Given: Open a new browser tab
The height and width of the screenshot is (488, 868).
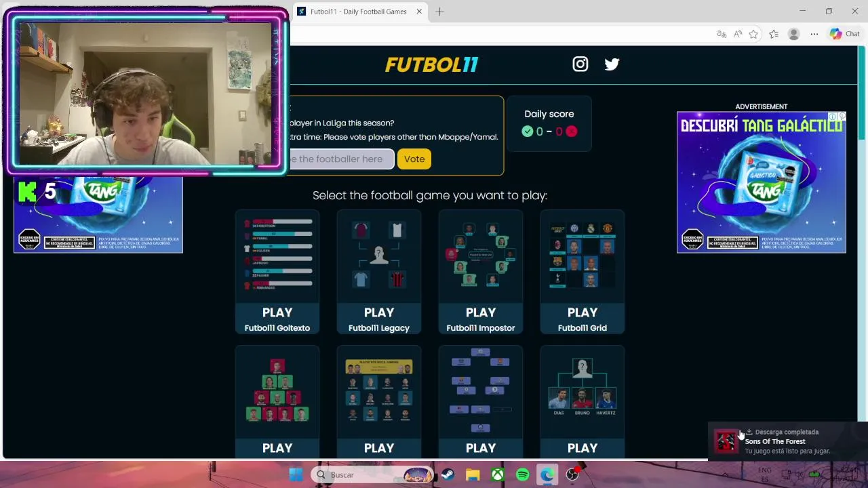Looking at the screenshot, I should [439, 12].
